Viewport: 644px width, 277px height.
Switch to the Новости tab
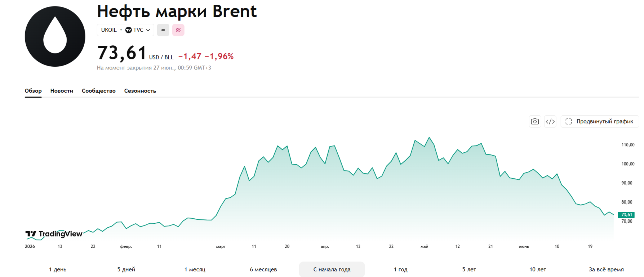pos(62,91)
